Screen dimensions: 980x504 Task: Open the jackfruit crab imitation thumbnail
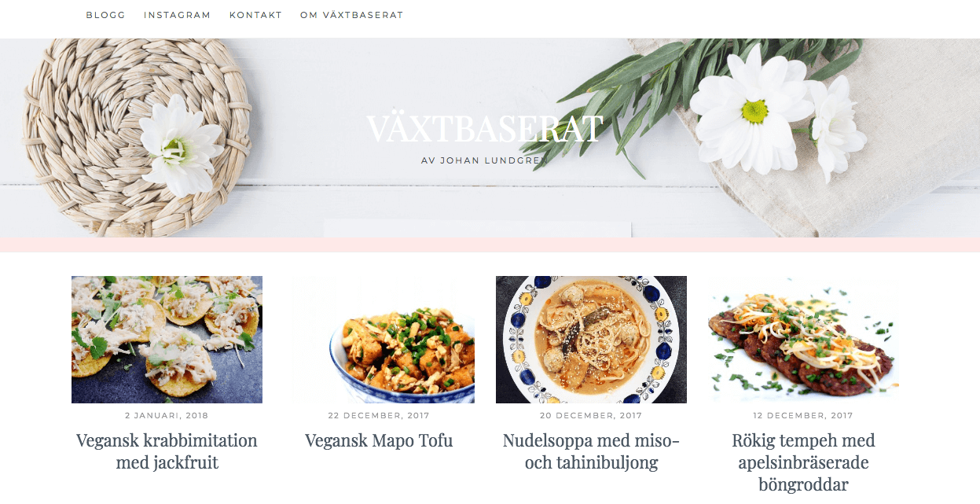[x=167, y=340]
